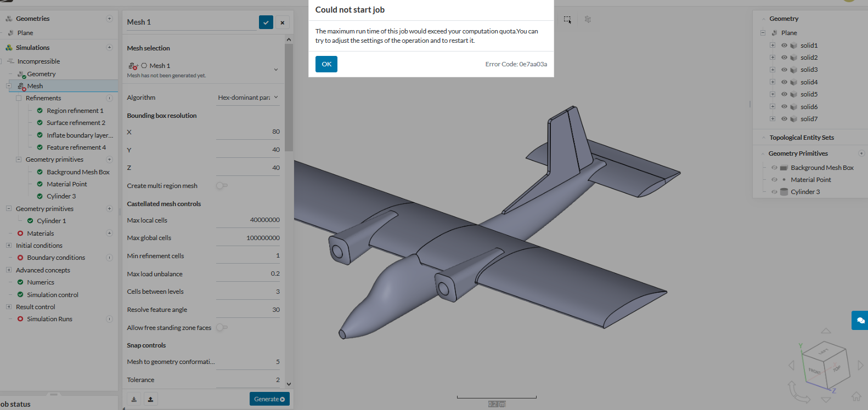Expand the Advanced concepts node

pyautogui.click(x=8, y=270)
